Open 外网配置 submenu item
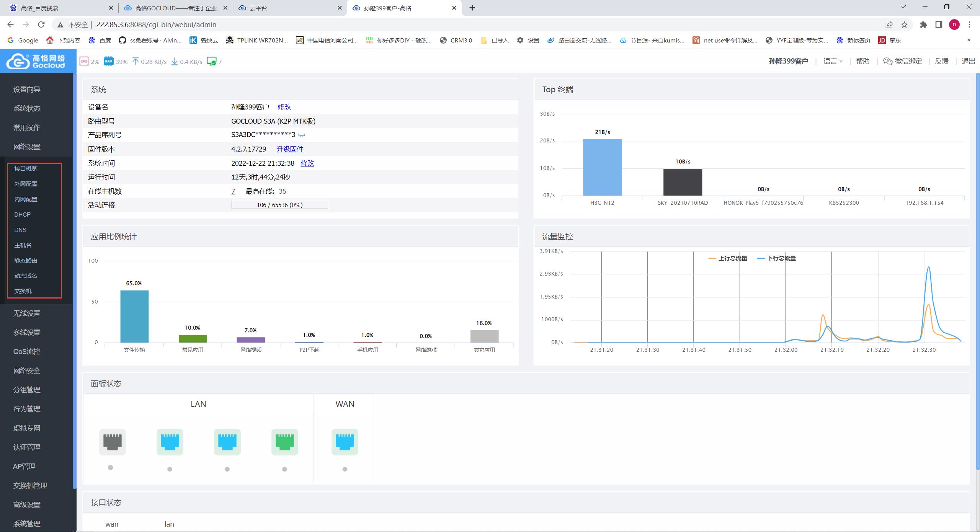 [x=26, y=184]
